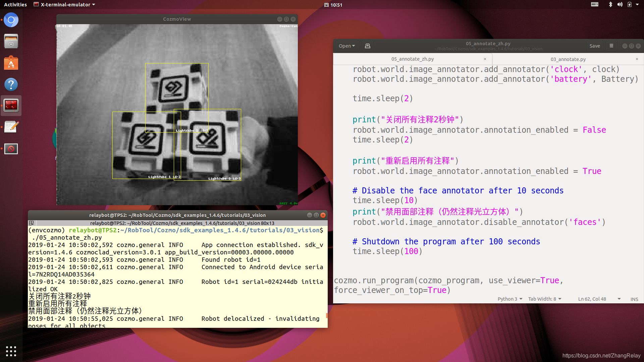Toggle overwrite mode via INS in status bar
The height and width of the screenshot is (362, 644).
point(634,299)
